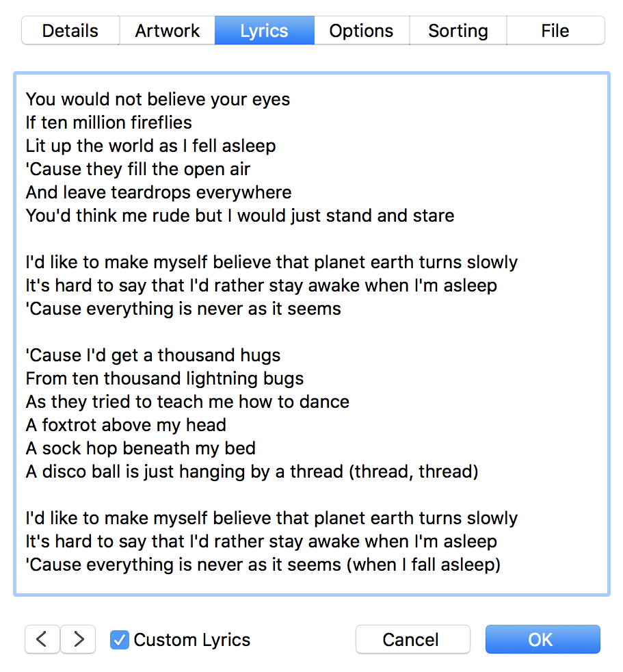Place cursor on the first lyrics line
The height and width of the screenshot is (672, 623).
point(157,99)
